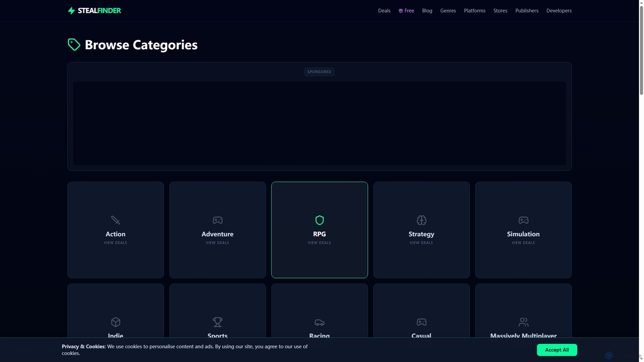Click the people icon on Massively Multiplayer card
The image size is (644, 362).
point(523,322)
